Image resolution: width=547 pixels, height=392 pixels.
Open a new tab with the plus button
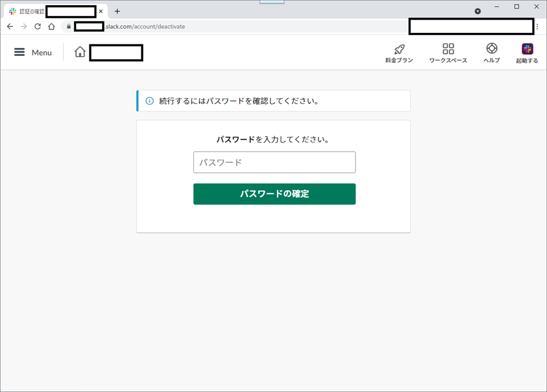coord(117,11)
